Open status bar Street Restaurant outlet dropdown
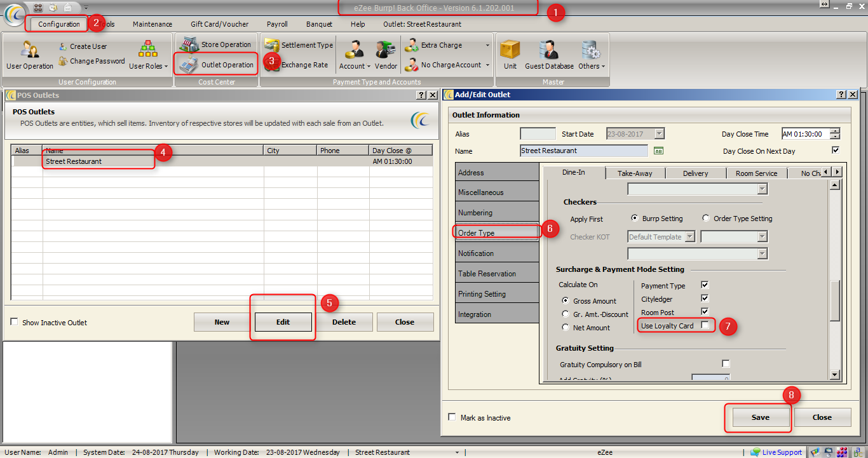This screenshot has width=868, height=458. [457, 452]
